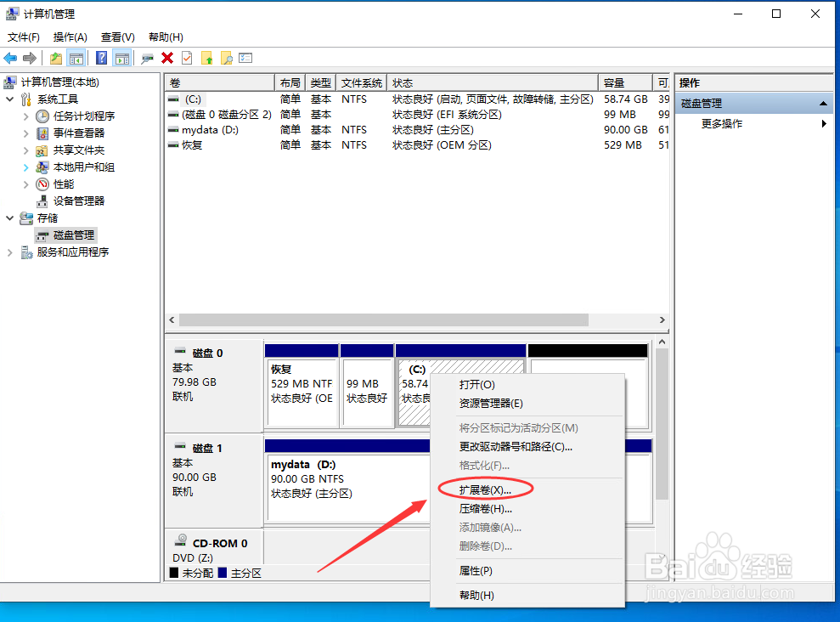Click the Forward arrow toolbar button

click(x=30, y=58)
